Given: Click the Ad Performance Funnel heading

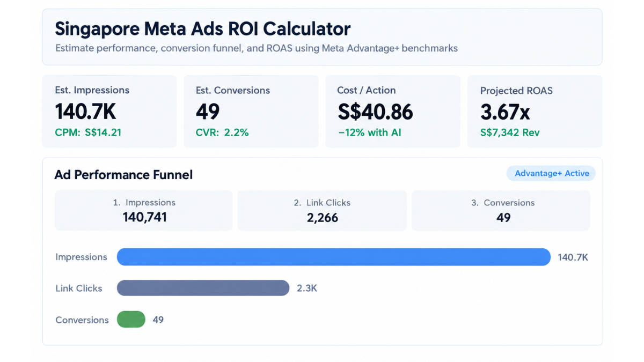Looking at the screenshot, I should (x=123, y=175).
